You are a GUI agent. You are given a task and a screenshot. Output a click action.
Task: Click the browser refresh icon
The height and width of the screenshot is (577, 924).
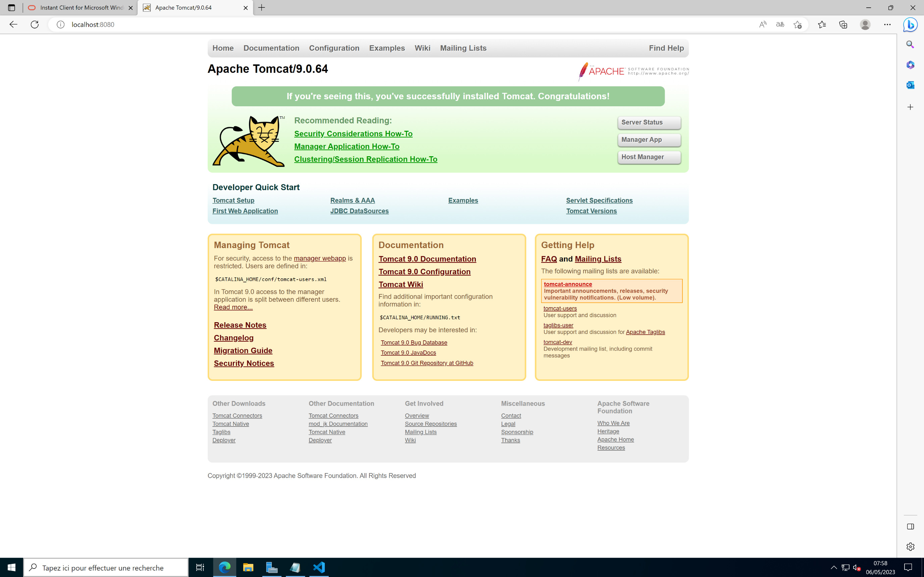click(x=35, y=24)
